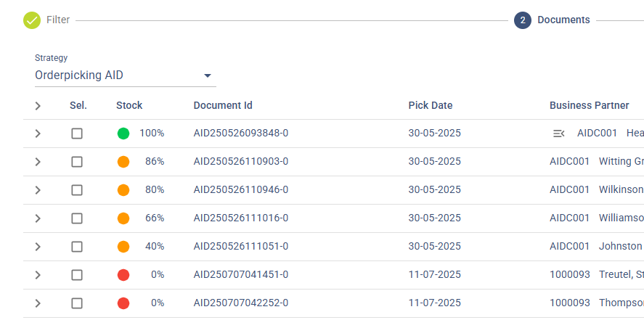
Task: Sort by Pick Date column header
Action: [x=431, y=106]
